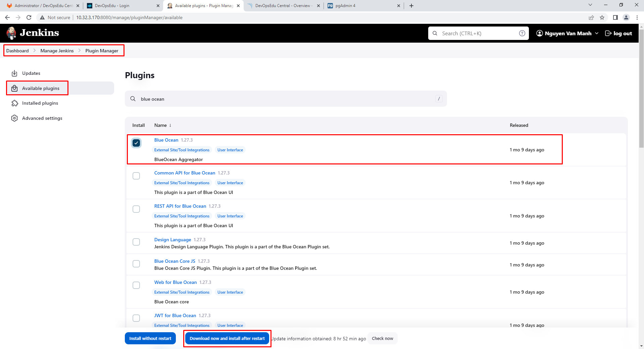Click the Not secure warning icon
Screen dimensions: 644x349
[42, 17]
